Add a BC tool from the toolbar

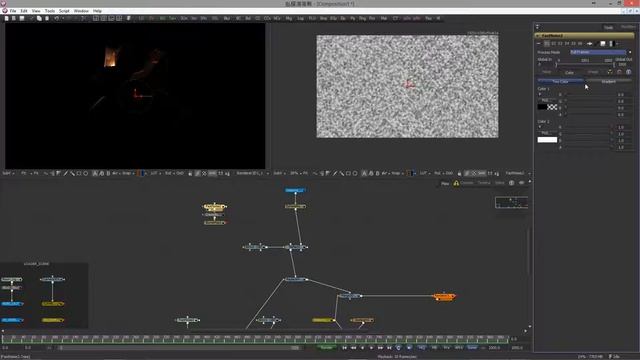tap(238, 18)
